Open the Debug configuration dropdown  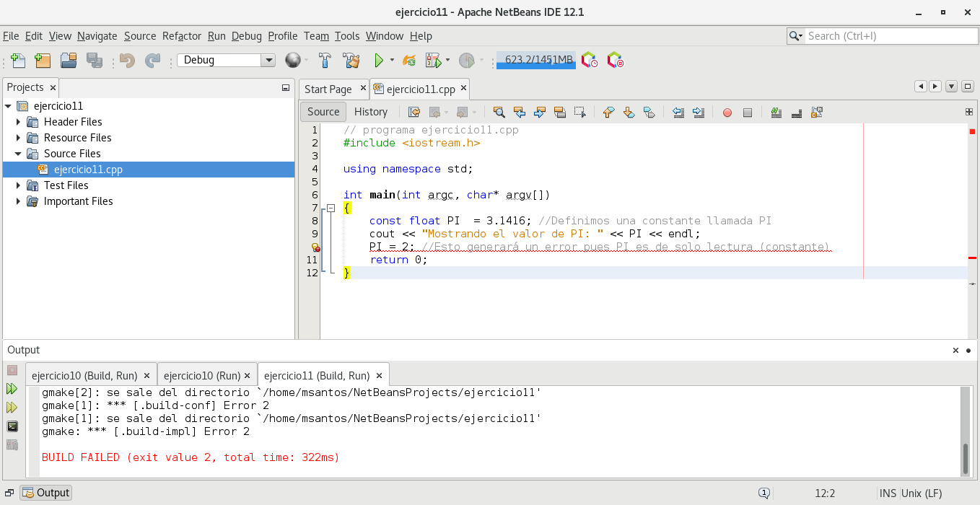tap(268, 61)
